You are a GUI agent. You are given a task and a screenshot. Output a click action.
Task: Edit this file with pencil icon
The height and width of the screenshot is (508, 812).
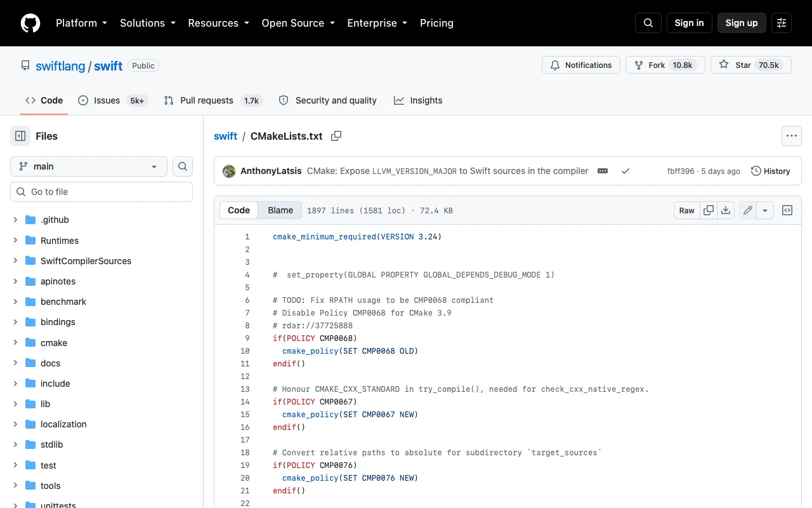coord(748,210)
